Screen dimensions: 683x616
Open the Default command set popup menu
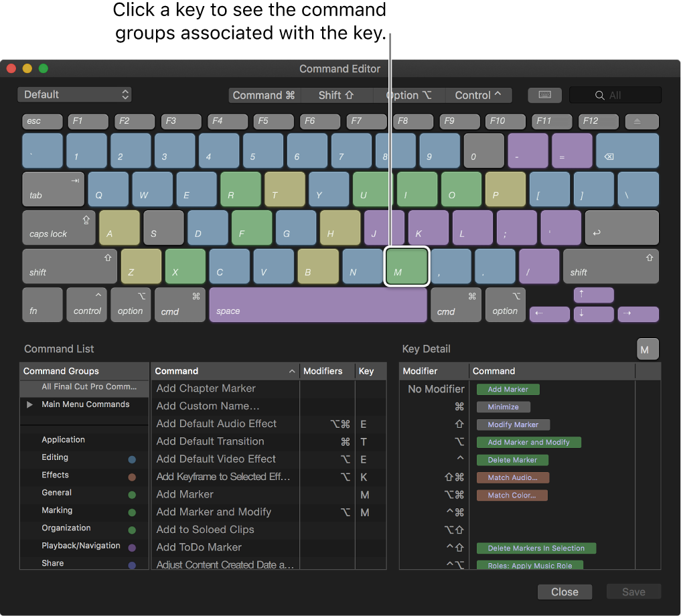click(x=74, y=94)
